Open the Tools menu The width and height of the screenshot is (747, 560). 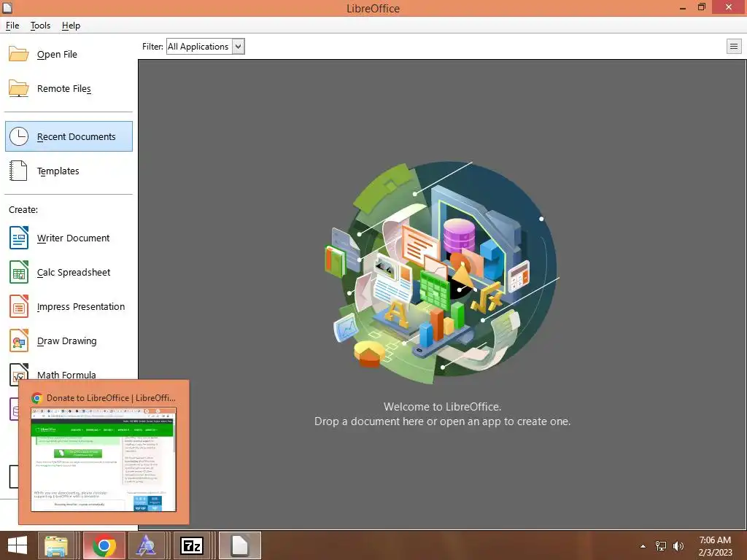(41, 26)
